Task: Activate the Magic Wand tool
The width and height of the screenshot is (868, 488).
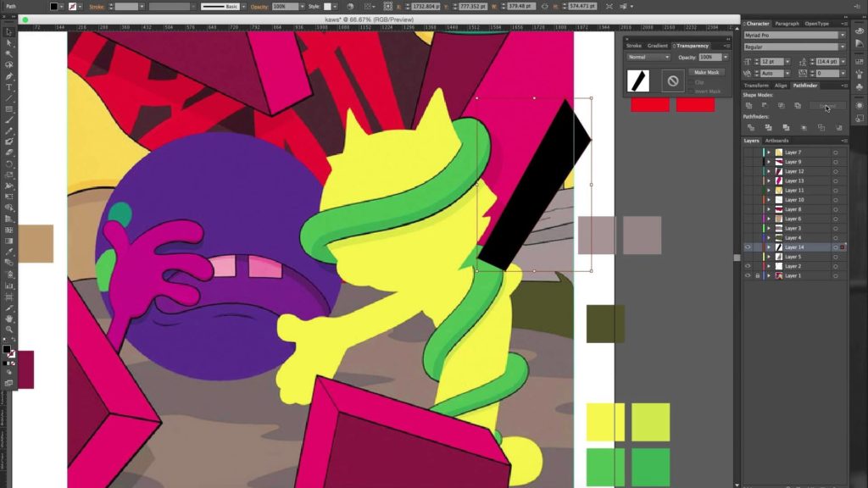Action: pos(9,53)
